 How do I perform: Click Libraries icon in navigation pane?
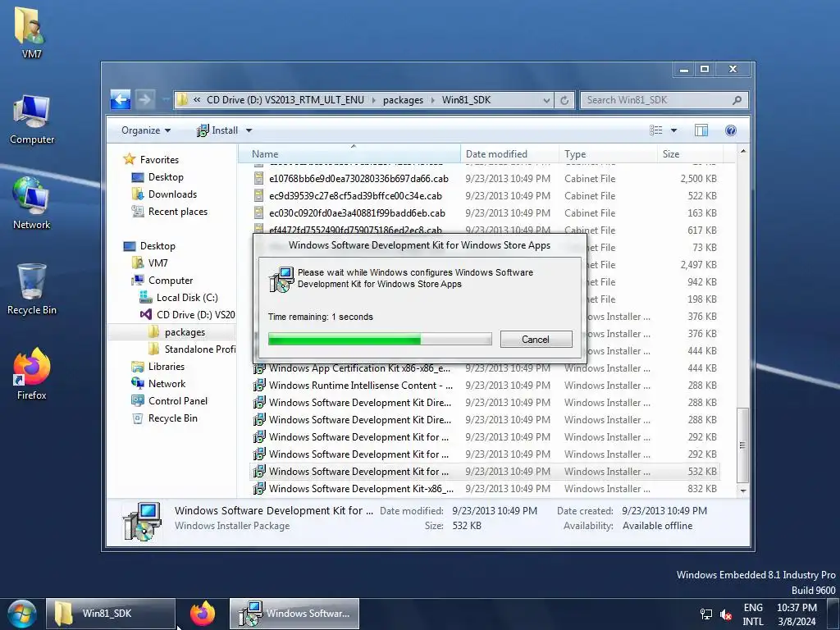[138, 367]
